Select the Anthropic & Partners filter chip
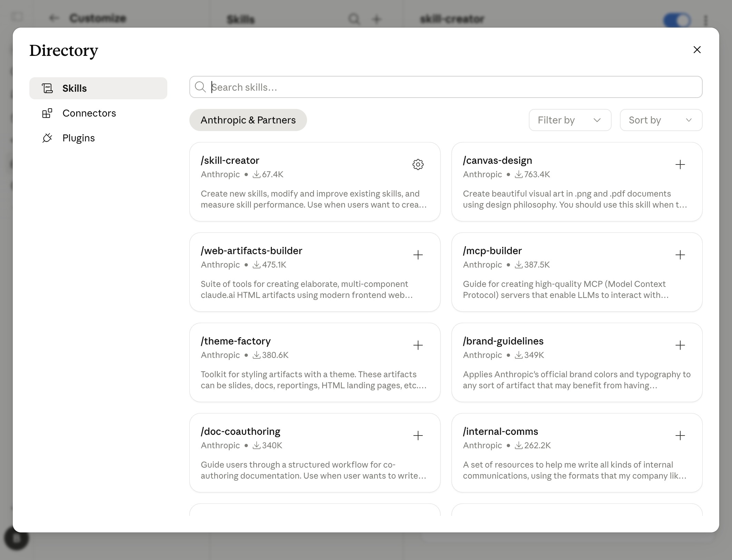 pyautogui.click(x=248, y=120)
